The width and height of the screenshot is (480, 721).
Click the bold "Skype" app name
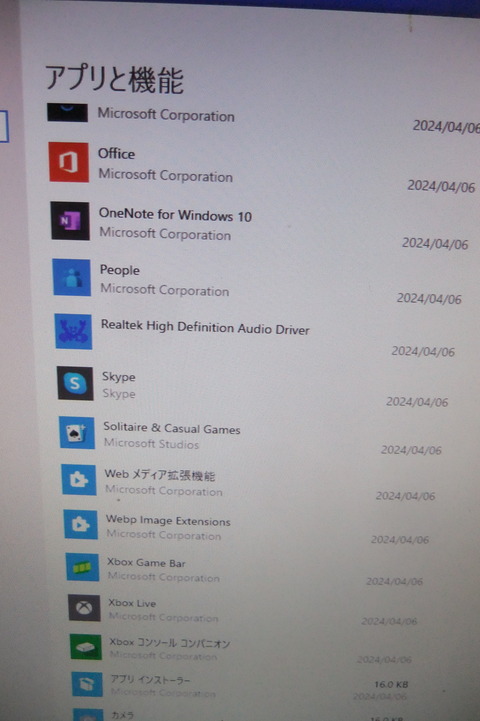tap(119, 377)
